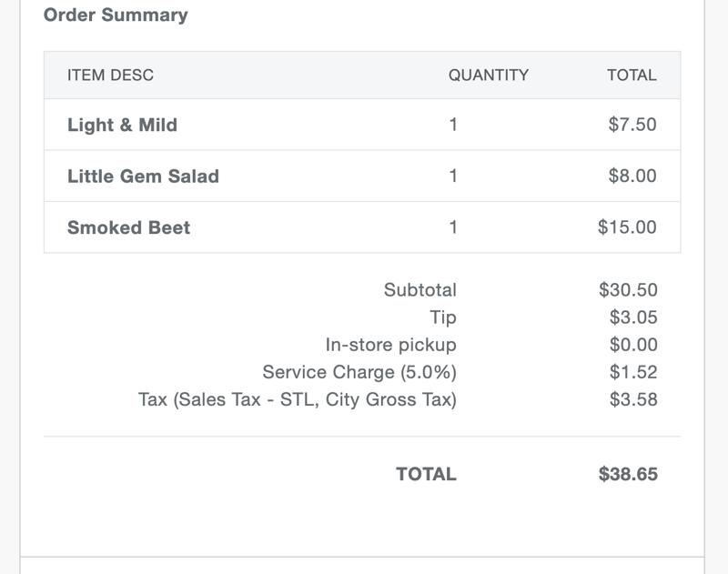This screenshot has width=728, height=574.
Task: Click the $15.00 price for Smoked Beet
Action: pyautogui.click(x=627, y=227)
